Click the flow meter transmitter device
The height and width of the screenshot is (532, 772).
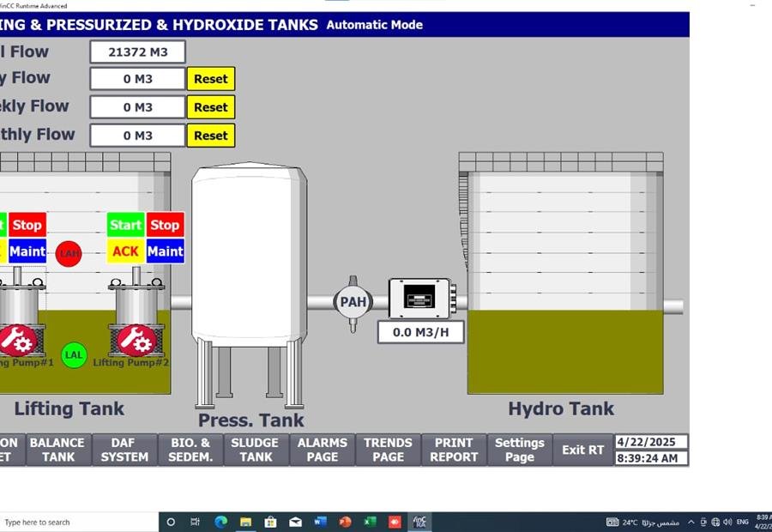click(x=422, y=299)
